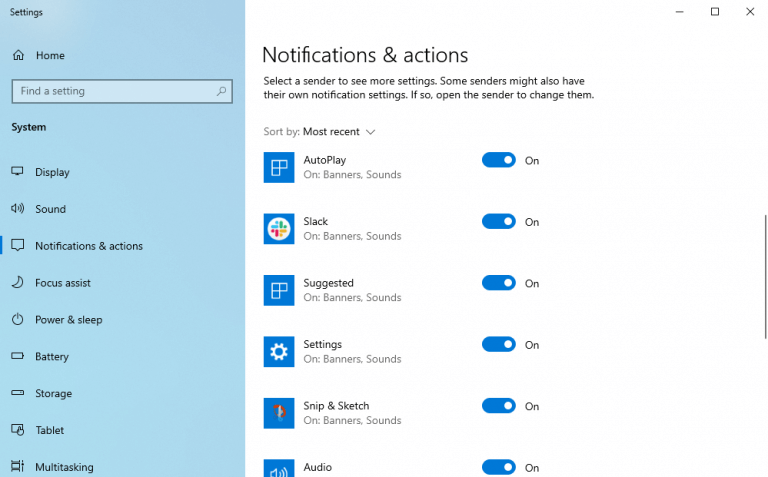Click the Multitasking icon in sidebar
This screenshot has height=477, width=768.
(18, 466)
